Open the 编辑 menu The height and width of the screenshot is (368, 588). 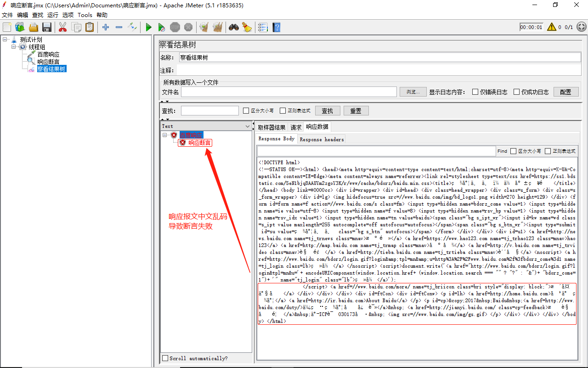(23, 15)
